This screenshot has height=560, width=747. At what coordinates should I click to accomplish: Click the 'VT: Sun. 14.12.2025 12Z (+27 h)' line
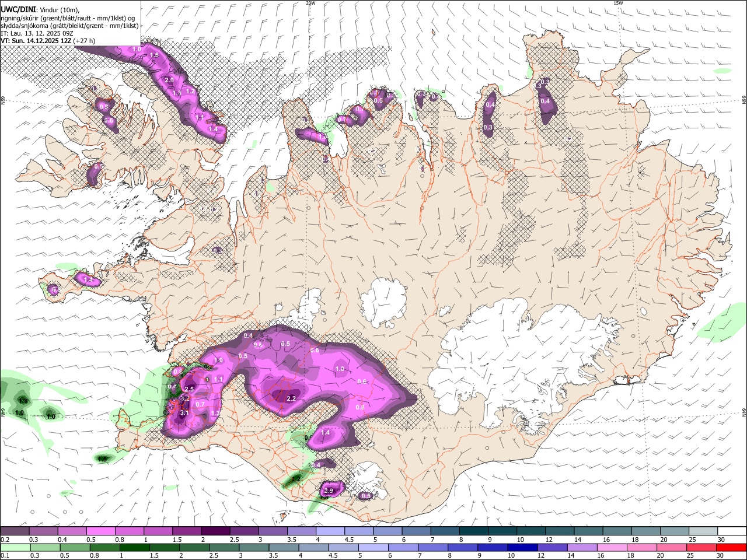(48, 41)
